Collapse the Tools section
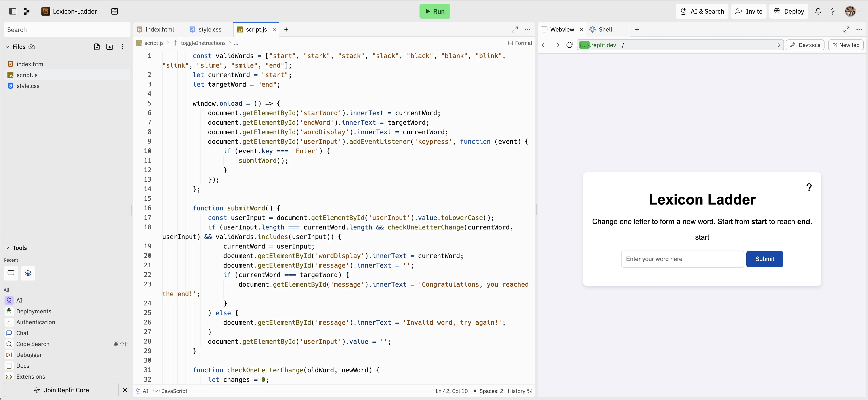This screenshot has width=868, height=400. (x=7, y=248)
